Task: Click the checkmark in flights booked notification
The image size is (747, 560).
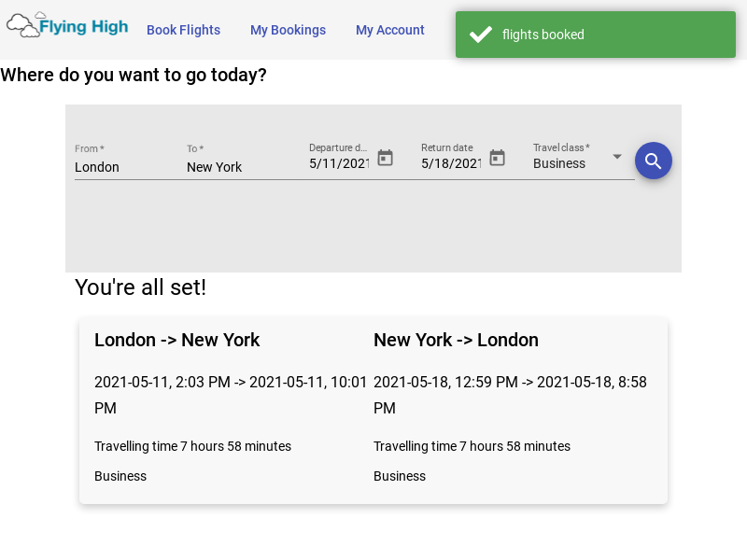Action: [480, 35]
